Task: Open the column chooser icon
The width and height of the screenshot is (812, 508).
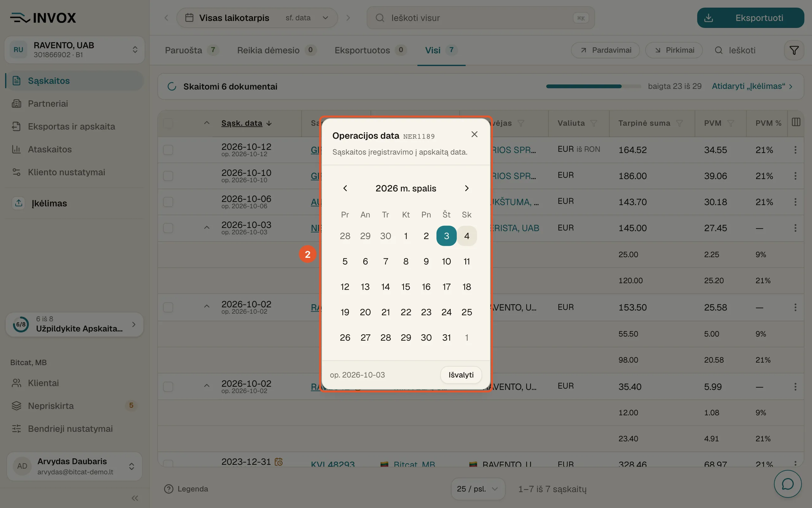Action: 796,122
